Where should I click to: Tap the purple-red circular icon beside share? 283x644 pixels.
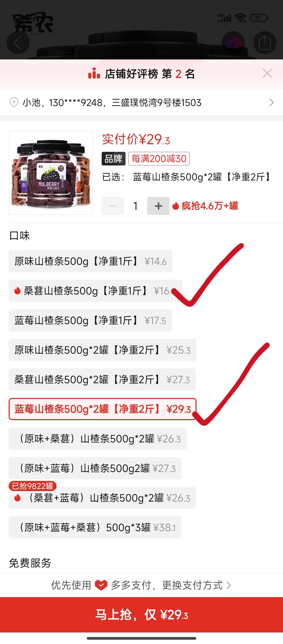coord(233,43)
